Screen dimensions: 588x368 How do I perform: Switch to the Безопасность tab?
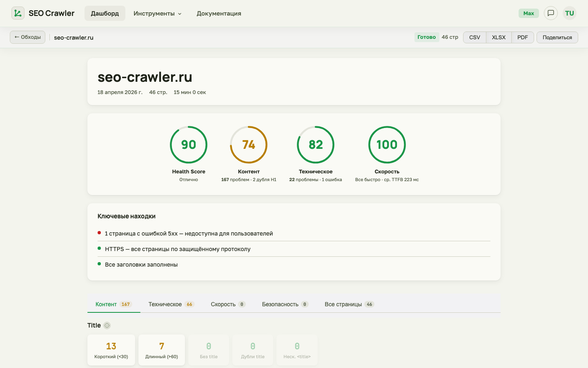[285, 304]
